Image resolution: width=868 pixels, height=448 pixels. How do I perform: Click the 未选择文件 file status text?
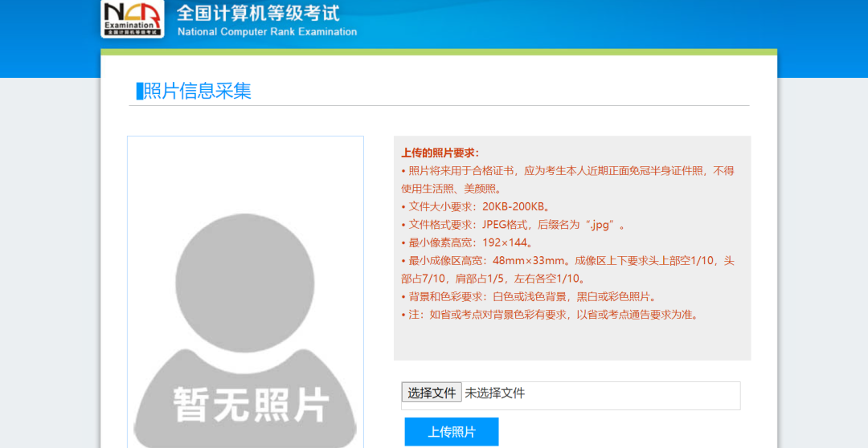494,393
